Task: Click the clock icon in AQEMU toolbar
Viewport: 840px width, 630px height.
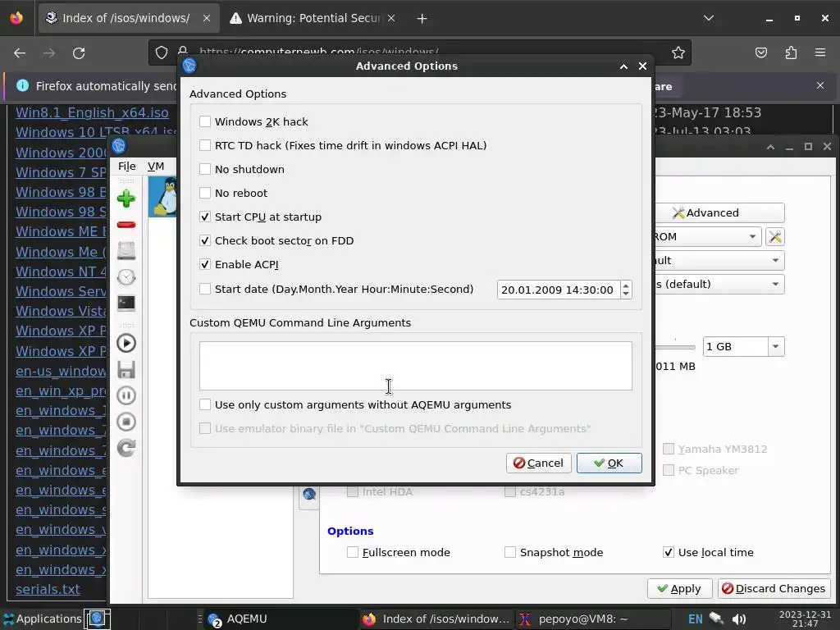Action: coord(126,277)
